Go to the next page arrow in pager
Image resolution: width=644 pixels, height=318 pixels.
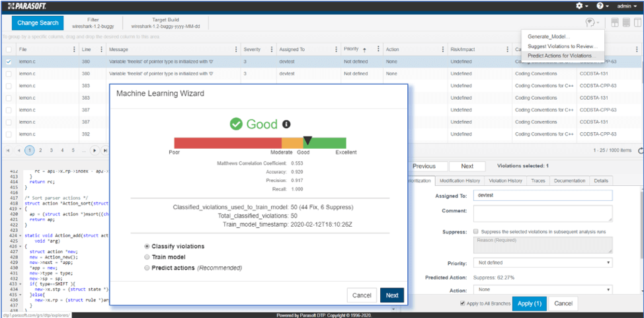pos(95,151)
